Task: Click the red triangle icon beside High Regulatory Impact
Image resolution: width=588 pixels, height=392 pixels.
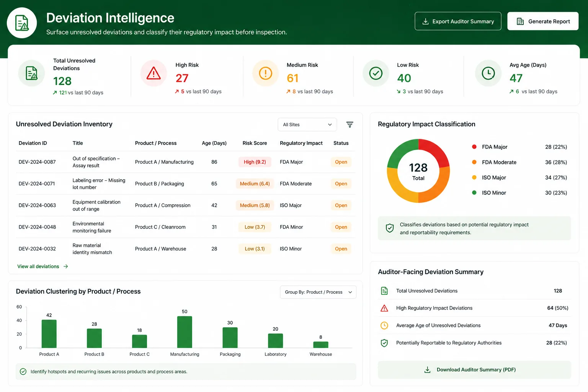Action: tap(384, 308)
